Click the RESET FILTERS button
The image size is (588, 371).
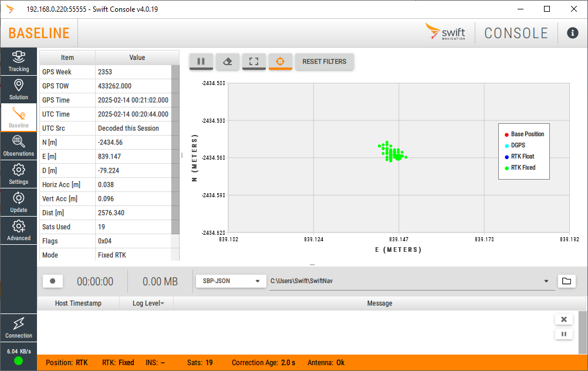click(x=325, y=62)
